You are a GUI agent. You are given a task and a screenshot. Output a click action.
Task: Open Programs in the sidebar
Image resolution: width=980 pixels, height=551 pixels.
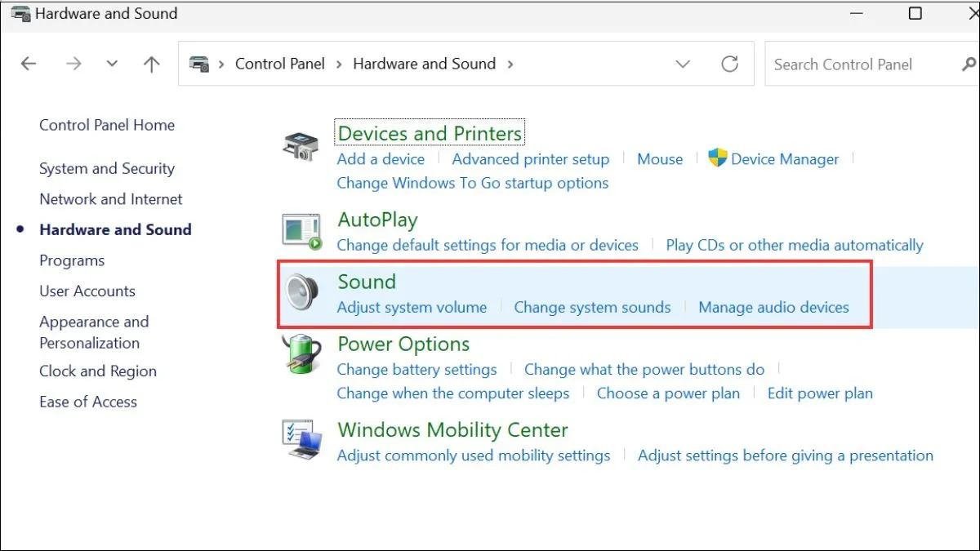point(72,261)
